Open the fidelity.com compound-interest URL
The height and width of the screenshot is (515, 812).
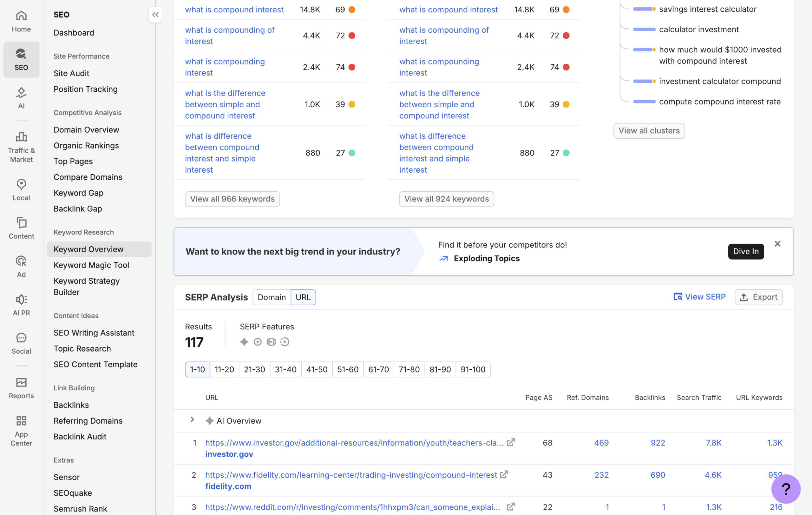[x=351, y=475]
